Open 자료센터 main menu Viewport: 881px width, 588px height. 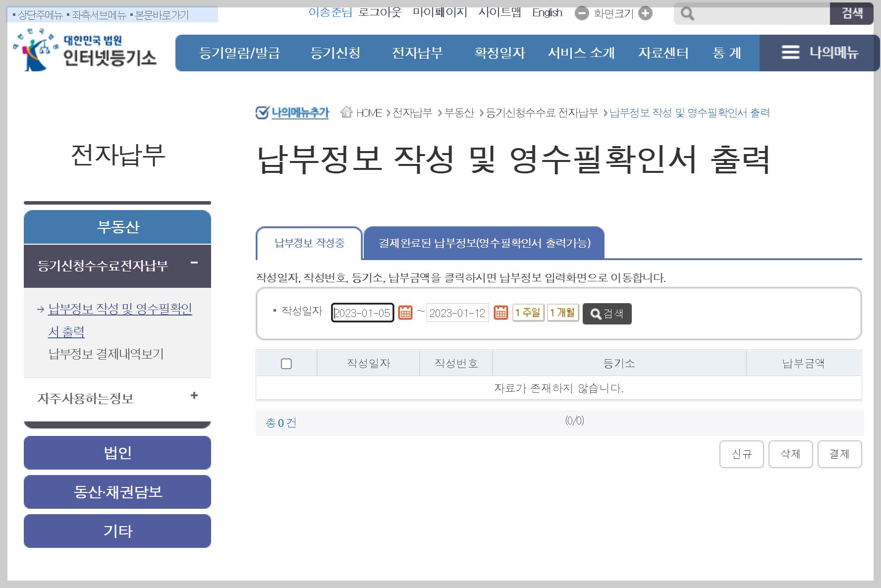663,53
